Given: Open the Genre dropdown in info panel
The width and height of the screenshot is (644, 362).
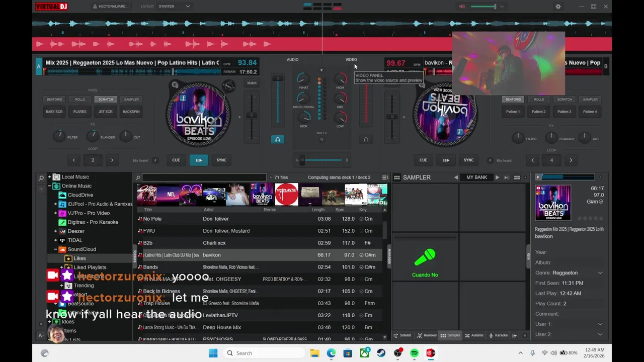Looking at the screenshot, I should pos(600,273).
